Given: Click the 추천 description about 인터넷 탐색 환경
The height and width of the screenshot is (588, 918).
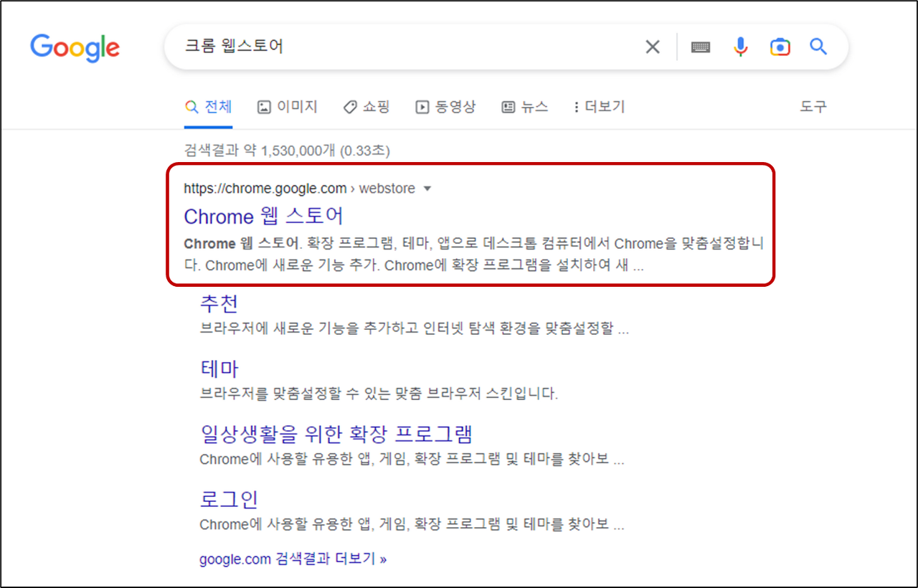Looking at the screenshot, I should pyautogui.click(x=414, y=329).
